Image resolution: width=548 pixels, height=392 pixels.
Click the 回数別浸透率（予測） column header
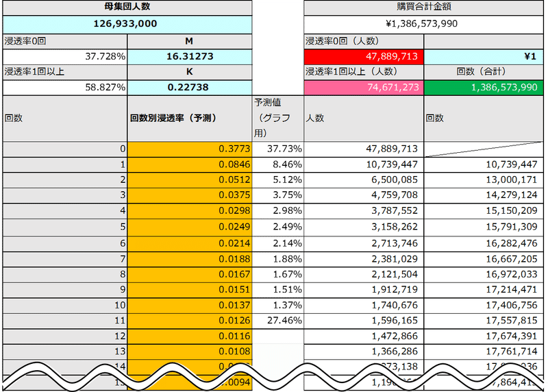click(190, 119)
